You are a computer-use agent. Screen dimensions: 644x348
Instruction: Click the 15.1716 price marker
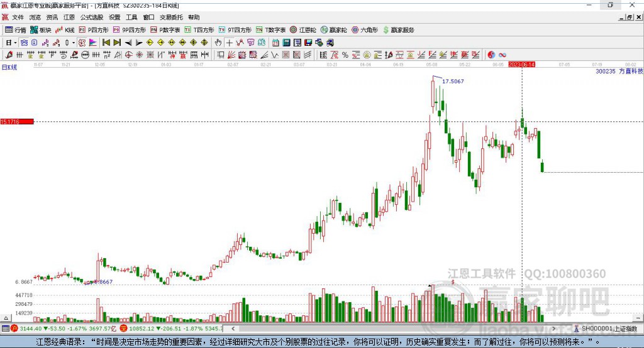17,121
